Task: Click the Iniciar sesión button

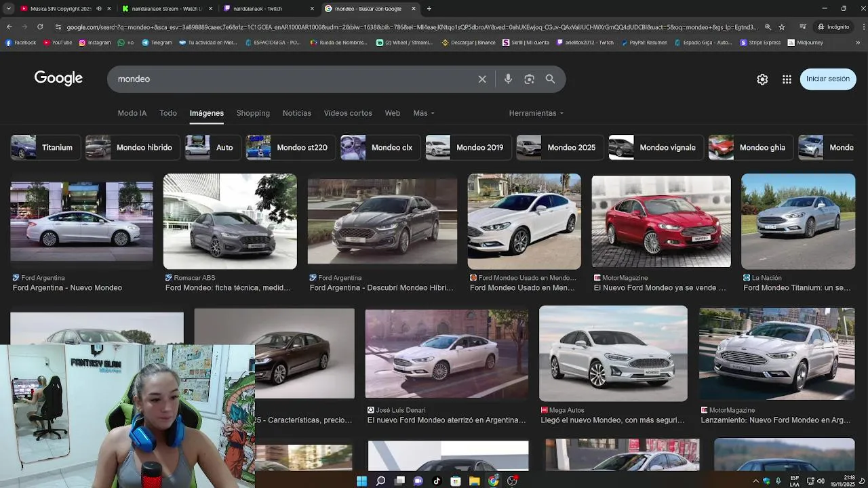Action: pyautogui.click(x=828, y=79)
